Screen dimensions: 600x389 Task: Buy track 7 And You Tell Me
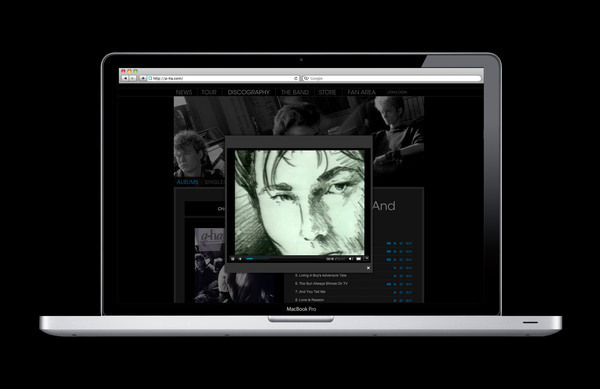409,292
